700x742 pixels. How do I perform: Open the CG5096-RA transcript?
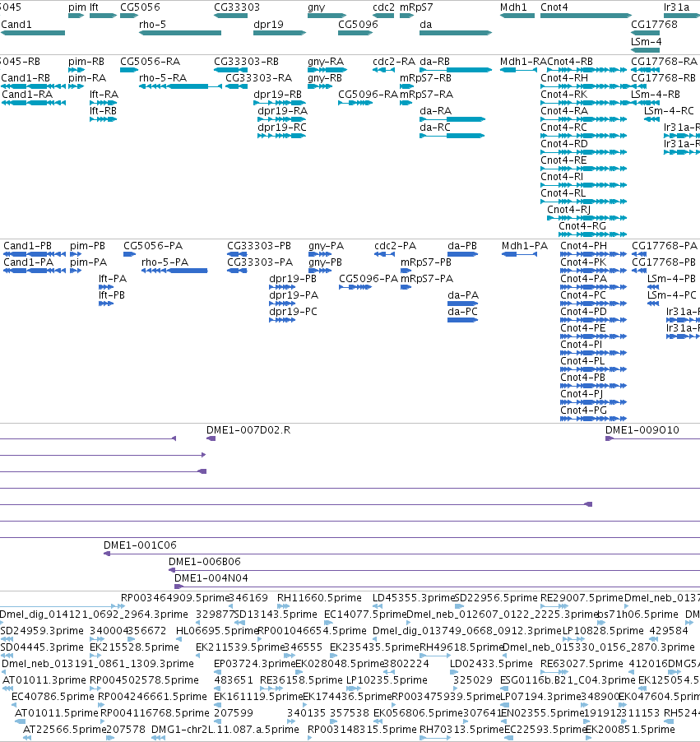355,103
